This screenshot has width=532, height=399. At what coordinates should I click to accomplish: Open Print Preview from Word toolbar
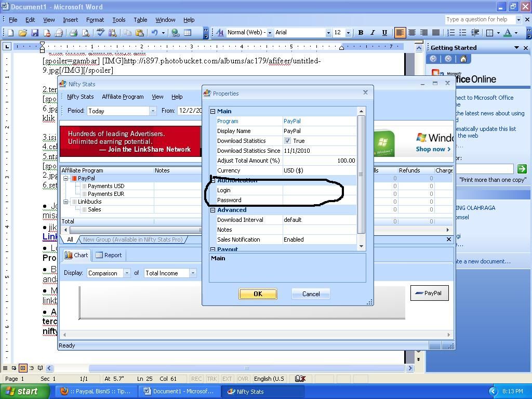(86, 33)
